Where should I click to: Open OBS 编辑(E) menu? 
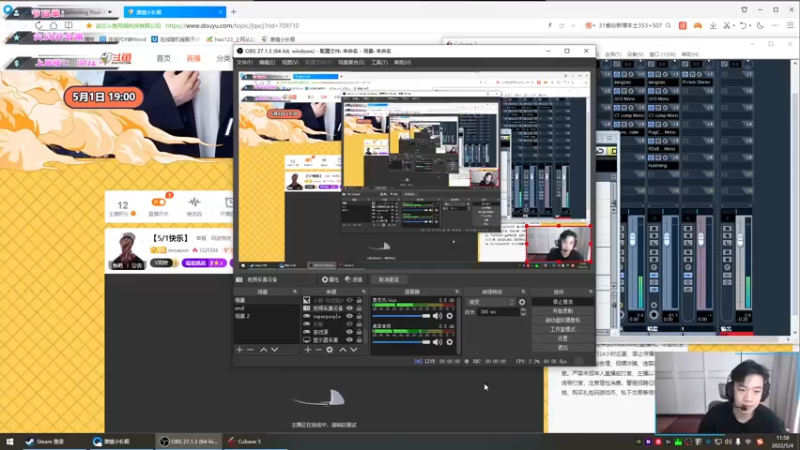pyautogui.click(x=267, y=62)
